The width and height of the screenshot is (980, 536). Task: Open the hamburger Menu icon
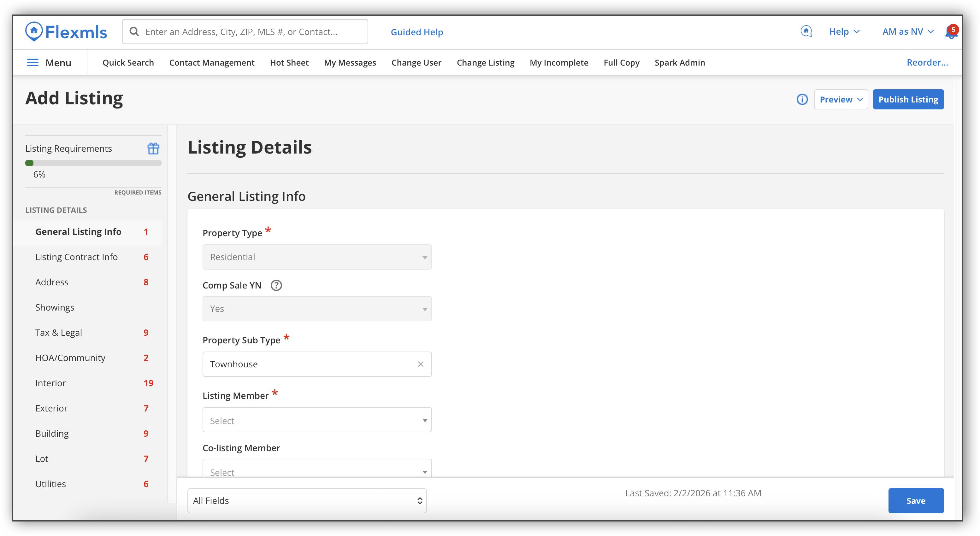tap(33, 62)
